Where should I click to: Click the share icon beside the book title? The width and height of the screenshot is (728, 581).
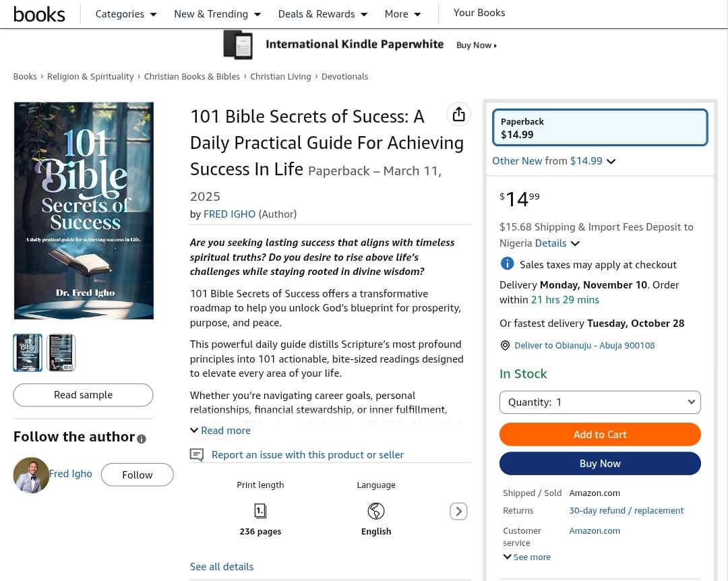click(458, 115)
